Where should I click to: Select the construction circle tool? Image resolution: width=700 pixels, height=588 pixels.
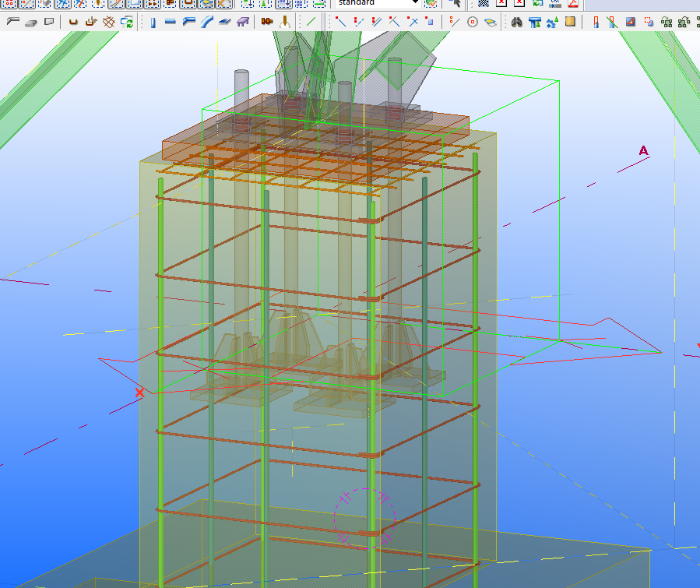(473, 22)
